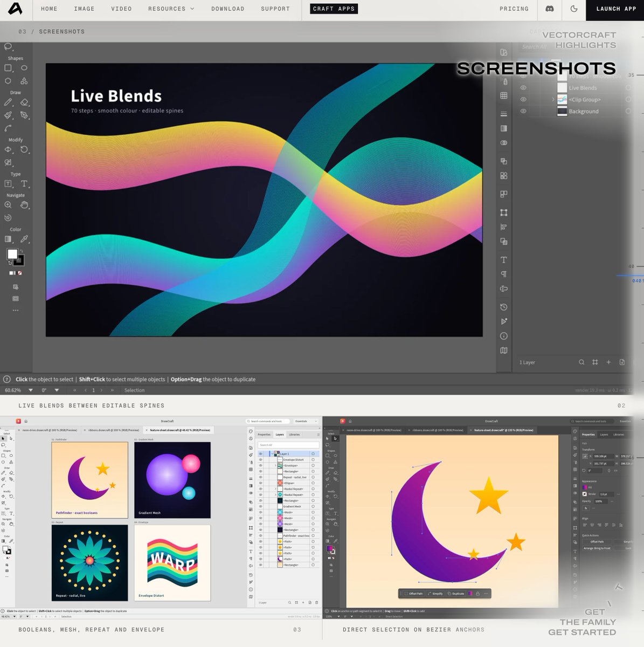Open the Video menu in site header
The width and height of the screenshot is (644, 647).
pyautogui.click(x=121, y=9)
